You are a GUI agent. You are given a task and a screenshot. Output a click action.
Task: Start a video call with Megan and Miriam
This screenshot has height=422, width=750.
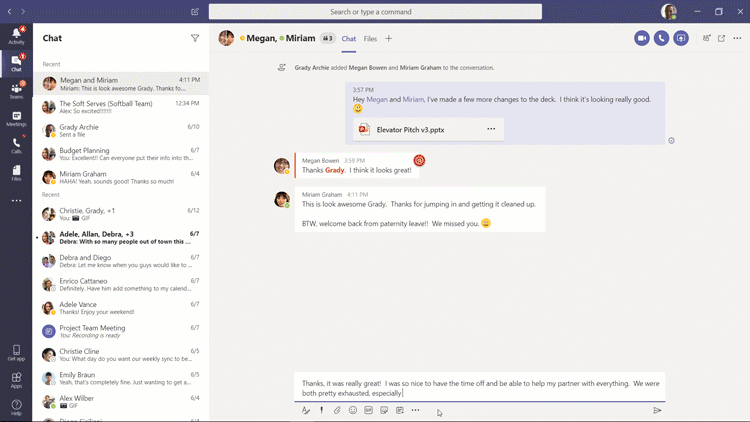tap(642, 38)
